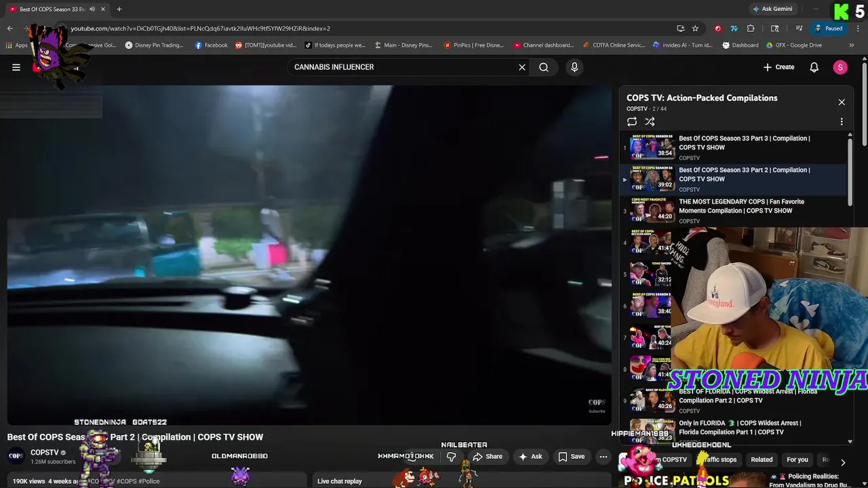Open the Facebook bookmark
The image size is (868, 488).
pyautogui.click(x=211, y=45)
